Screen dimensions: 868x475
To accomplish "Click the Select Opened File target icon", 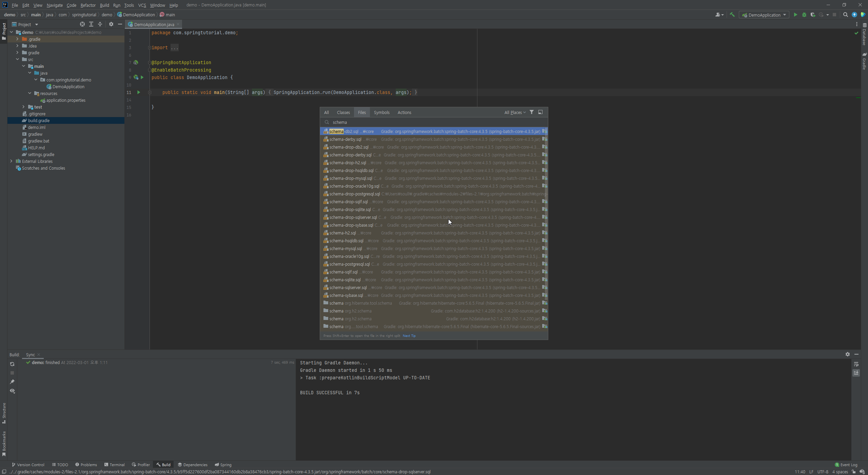I will click(x=82, y=24).
